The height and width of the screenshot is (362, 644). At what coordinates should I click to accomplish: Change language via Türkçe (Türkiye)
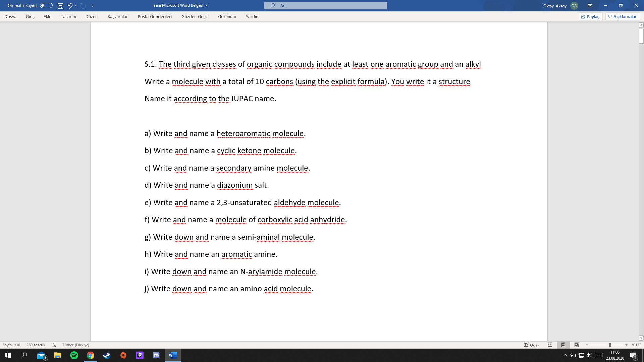pyautogui.click(x=76, y=345)
